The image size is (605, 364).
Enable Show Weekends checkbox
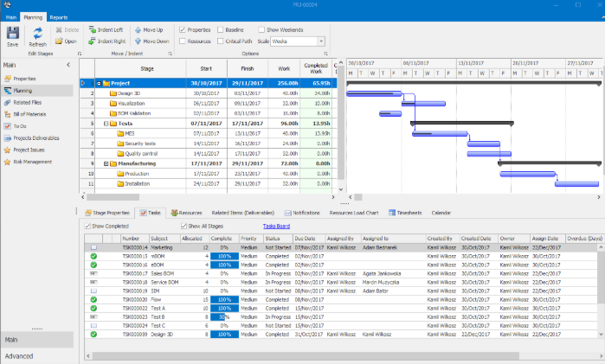coord(260,29)
